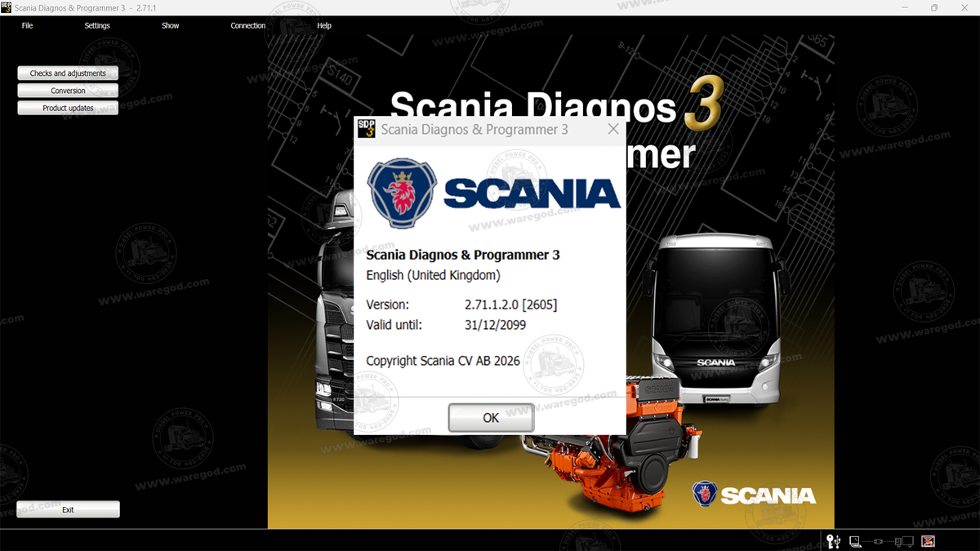This screenshot has width=980, height=551.
Task: Click the SDP3 app icon in main title bar
Action: tap(6, 7)
